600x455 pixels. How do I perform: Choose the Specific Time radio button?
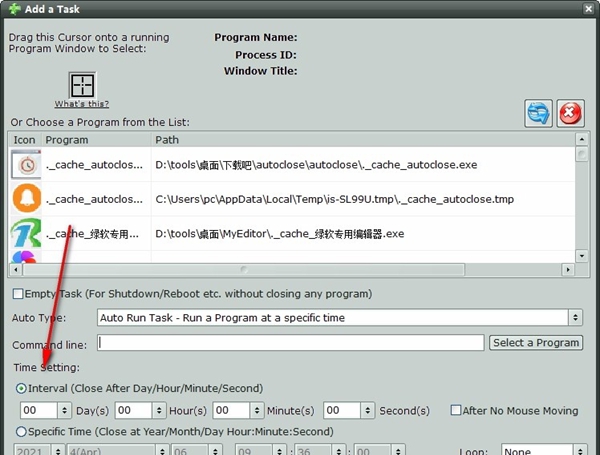[21, 432]
